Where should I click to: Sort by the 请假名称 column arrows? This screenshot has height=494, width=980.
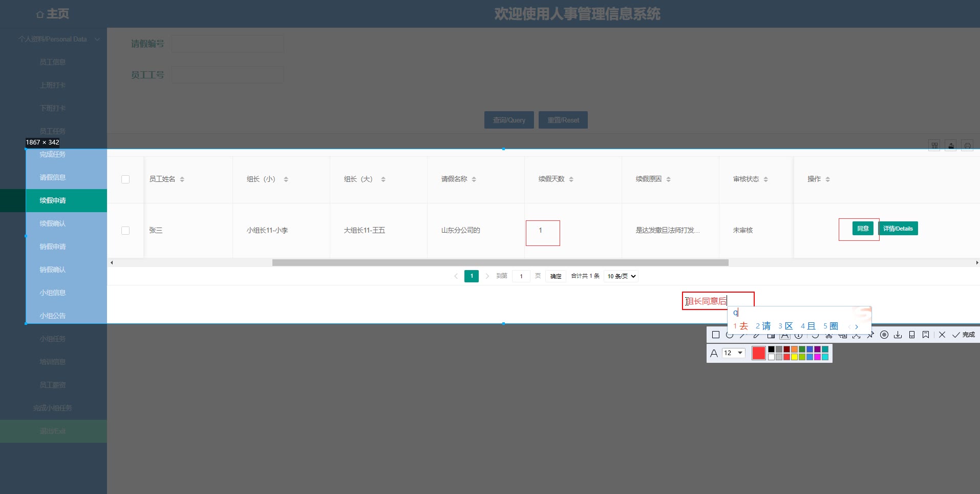(x=474, y=179)
